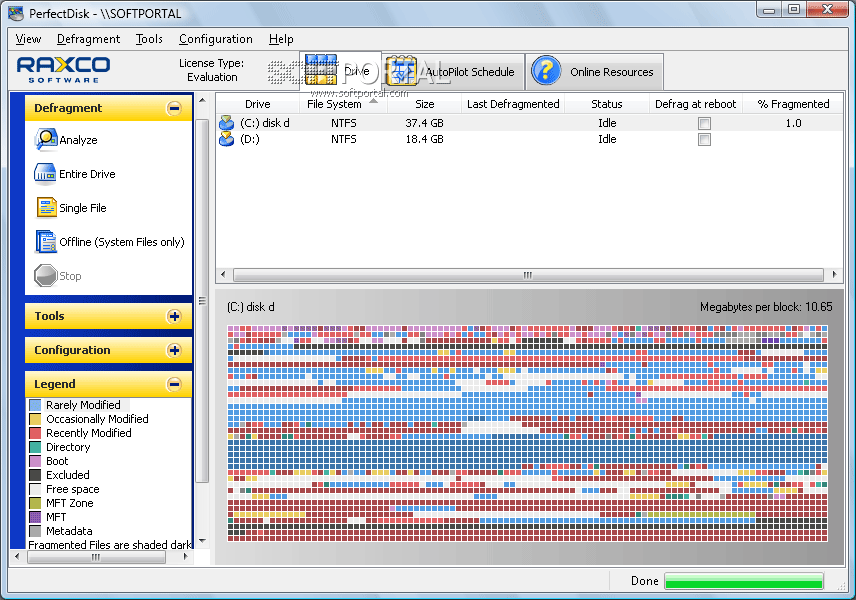Click drive list scroll right arrow
This screenshot has height=600, width=856.
click(834, 275)
